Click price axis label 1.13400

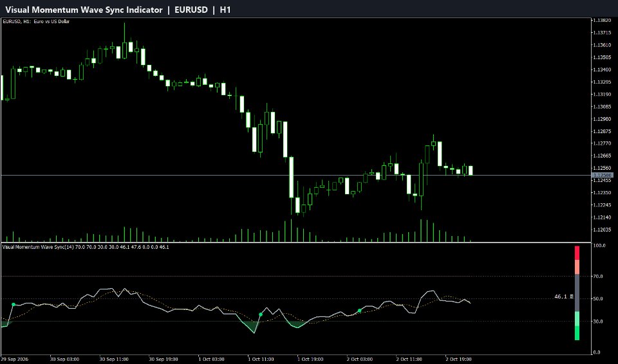[602, 69]
